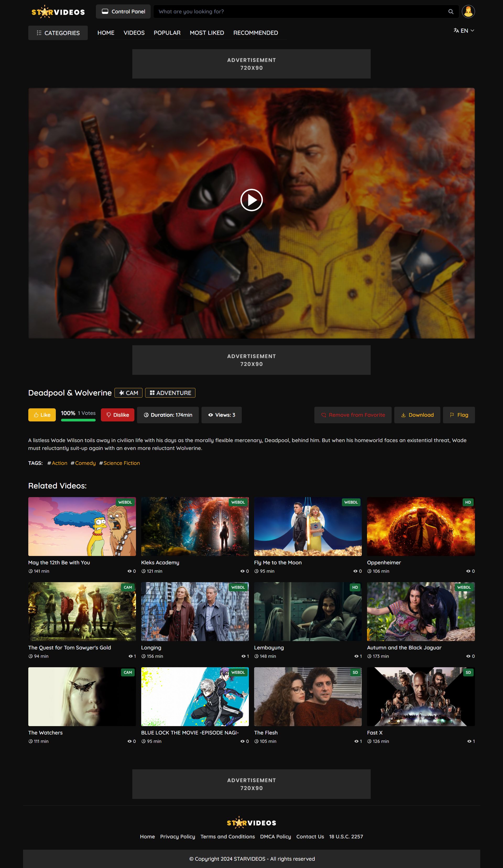Open RECOMMENDED nav item
Screen dimensions: 503x868
coord(255,33)
